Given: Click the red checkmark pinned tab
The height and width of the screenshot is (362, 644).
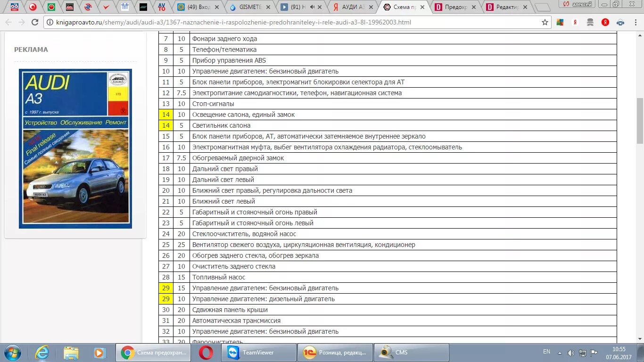Looking at the screenshot, I should tap(106, 7).
